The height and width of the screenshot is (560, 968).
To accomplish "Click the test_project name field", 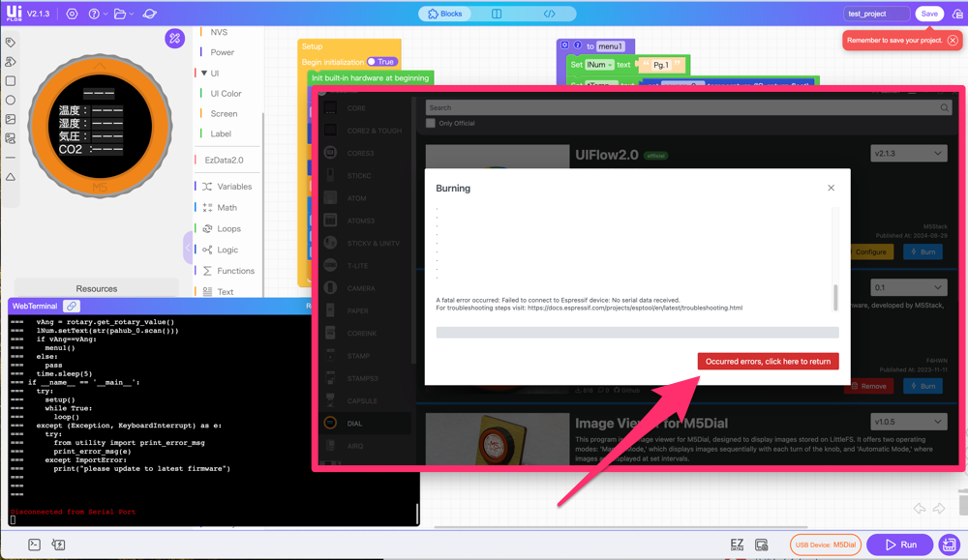I will coord(877,15).
